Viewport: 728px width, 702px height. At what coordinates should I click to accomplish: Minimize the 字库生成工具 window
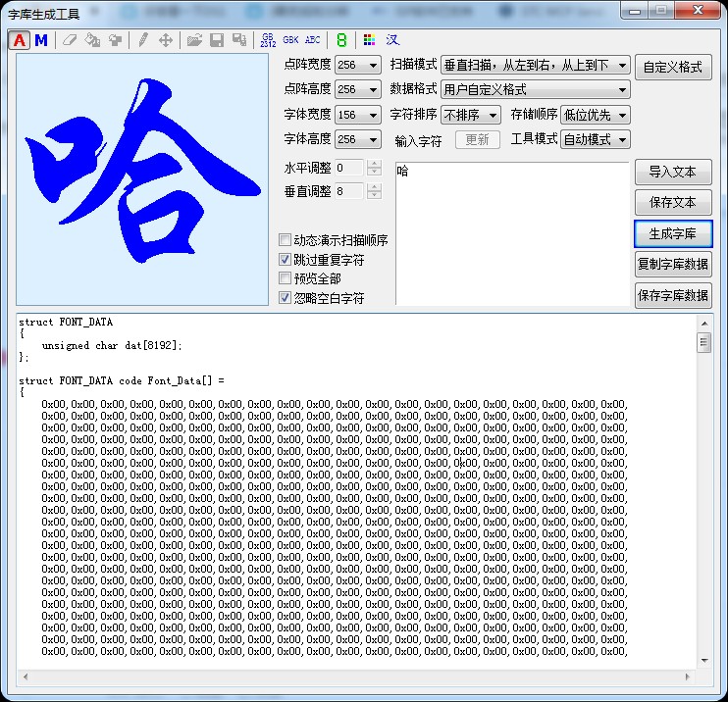635,10
